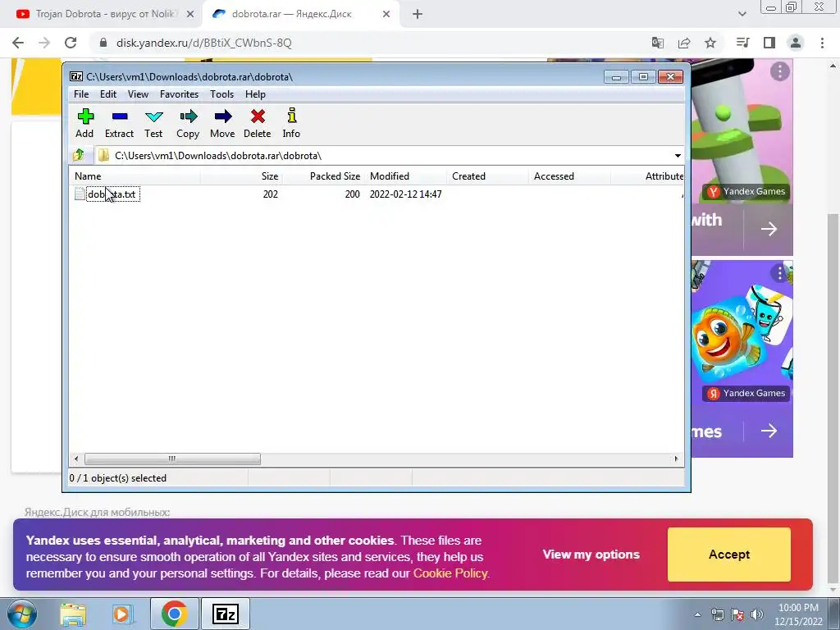Viewport: 840px width, 630px height.
Task: Open options on the fish Yandex Games ad
Action: 780,274
